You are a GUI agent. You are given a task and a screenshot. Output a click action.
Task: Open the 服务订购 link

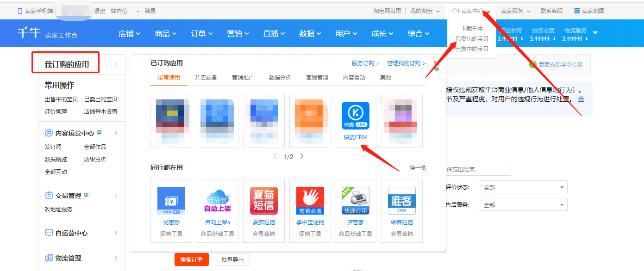[365, 63]
